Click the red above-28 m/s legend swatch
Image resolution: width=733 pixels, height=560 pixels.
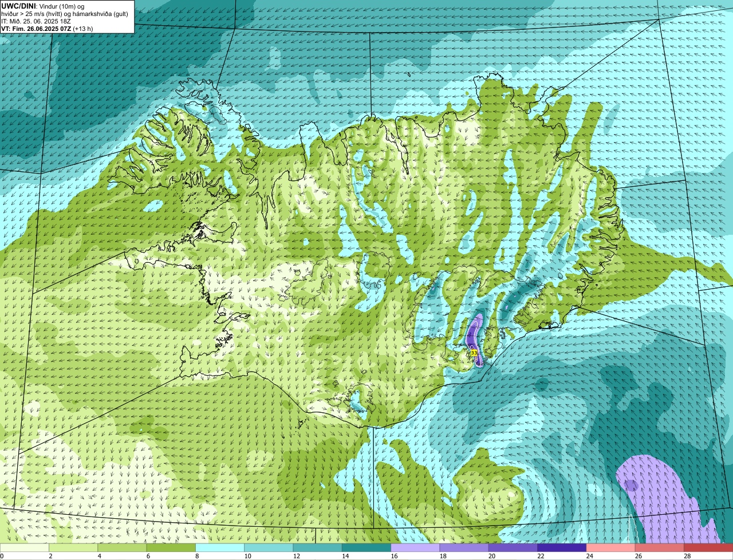click(x=708, y=547)
